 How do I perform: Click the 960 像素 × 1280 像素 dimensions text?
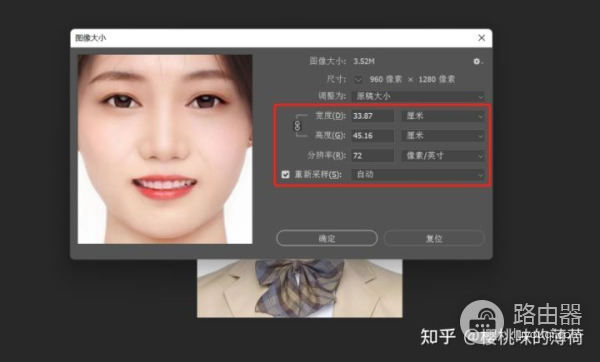412,79
